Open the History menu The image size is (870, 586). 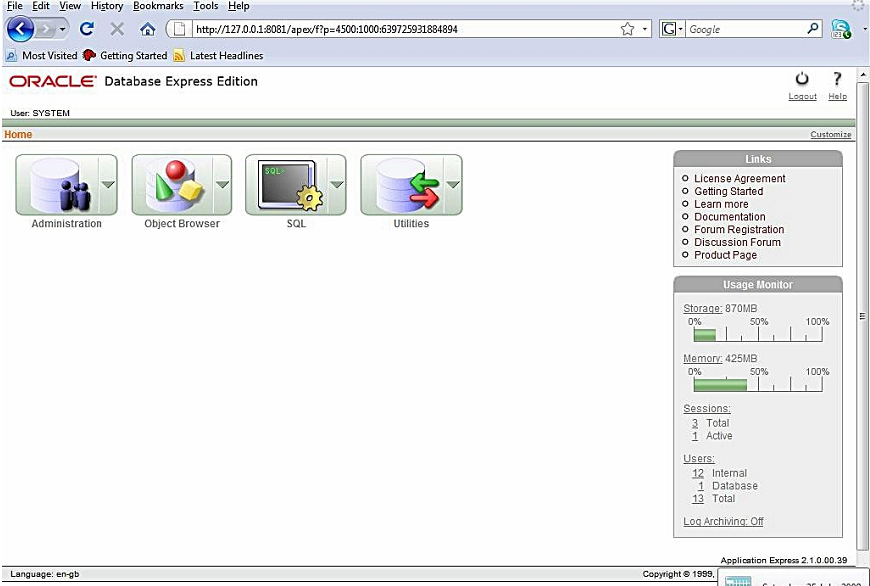coord(107,6)
